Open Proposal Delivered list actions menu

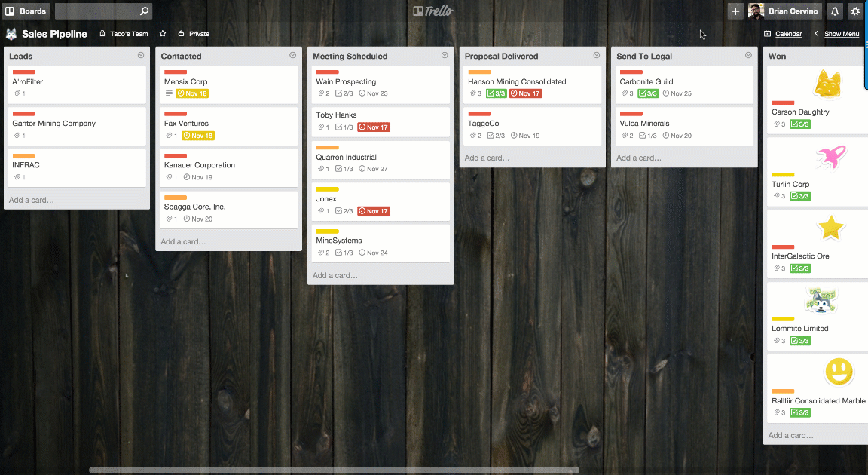click(x=596, y=55)
